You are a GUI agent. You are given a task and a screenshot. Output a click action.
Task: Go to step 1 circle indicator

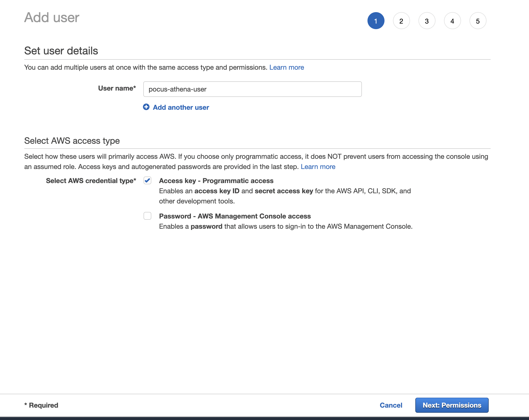tap(375, 21)
